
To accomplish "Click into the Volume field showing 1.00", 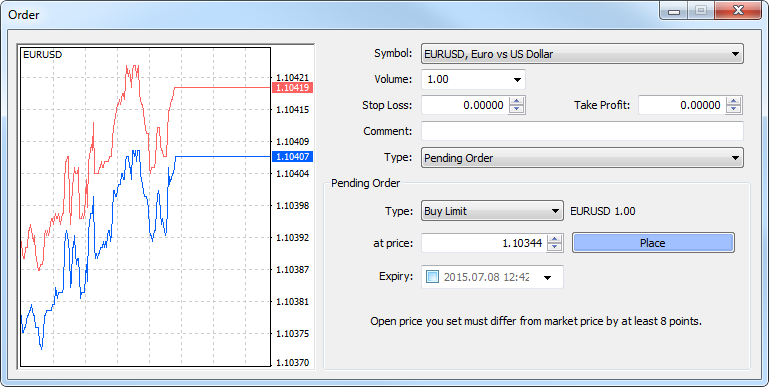I will tap(466, 79).
